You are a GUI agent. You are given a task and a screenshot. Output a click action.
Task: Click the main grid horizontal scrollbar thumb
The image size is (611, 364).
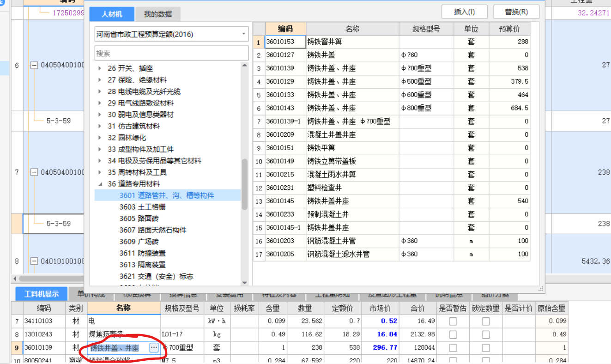coord(51,279)
